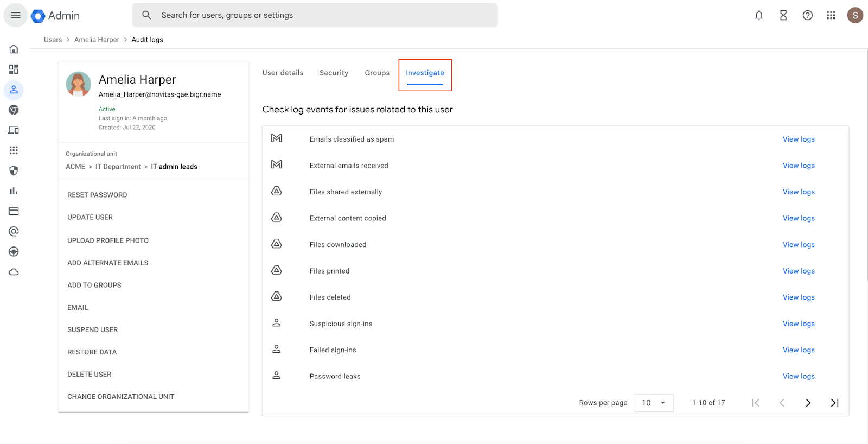View logs for Failed sign-ins
This screenshot has width=868, height=444.
tap(799, 350)
